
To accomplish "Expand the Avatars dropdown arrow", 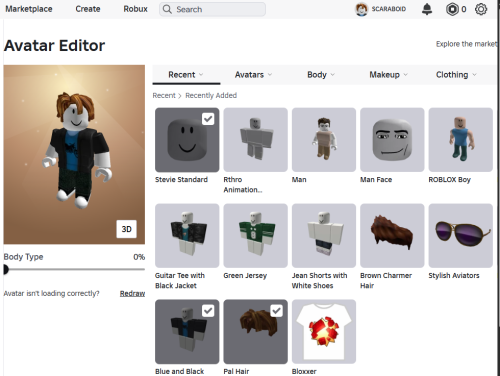I will click(x=270, y=75).
